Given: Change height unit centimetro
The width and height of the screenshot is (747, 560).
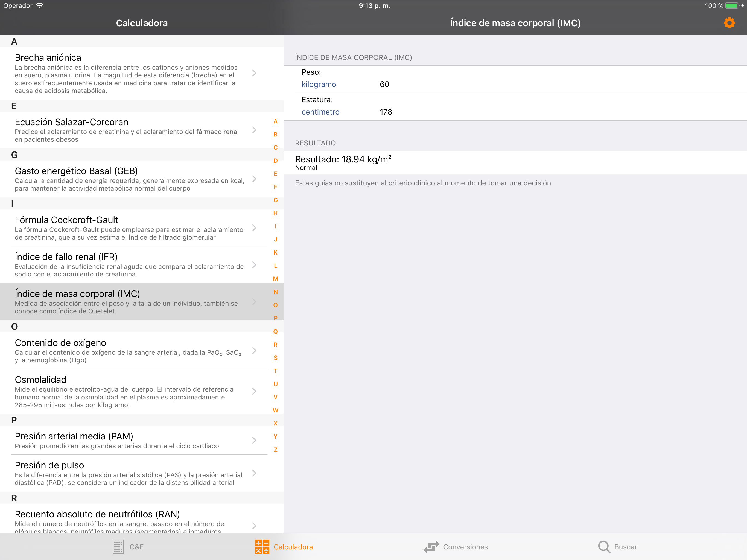Looking at the screenshot, I should point(320,112).
